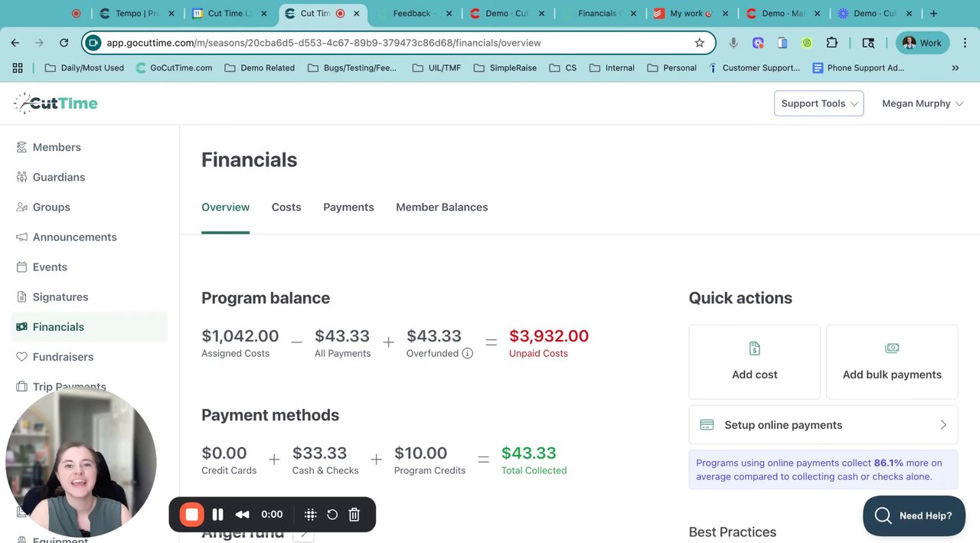The height and width of the screenshot is (543, 980).
Task: Open the Support Tools dropdown
Action: (x=818, y=103)
